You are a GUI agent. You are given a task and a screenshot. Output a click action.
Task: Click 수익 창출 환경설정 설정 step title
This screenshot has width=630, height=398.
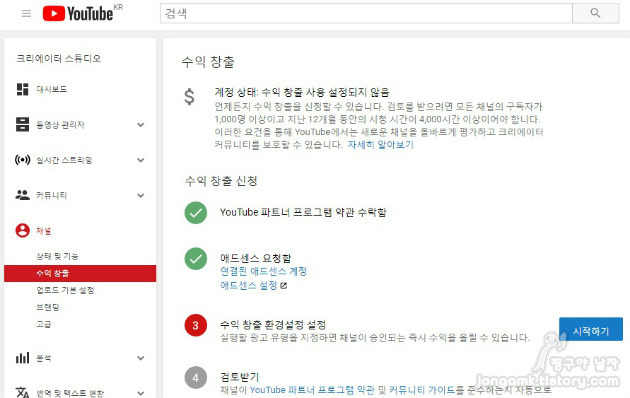(x=273, y=325)
